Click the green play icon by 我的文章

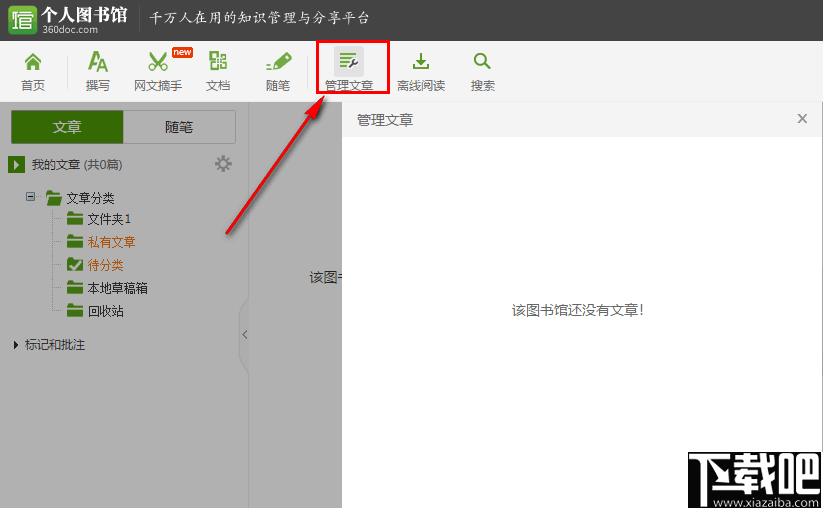(x=16, y=165)
